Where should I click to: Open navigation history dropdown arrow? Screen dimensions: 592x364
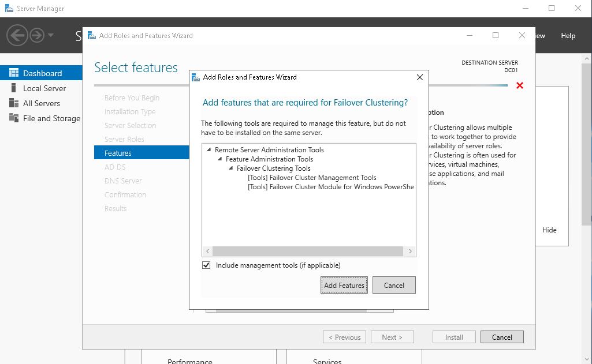(x=51, y=35)
